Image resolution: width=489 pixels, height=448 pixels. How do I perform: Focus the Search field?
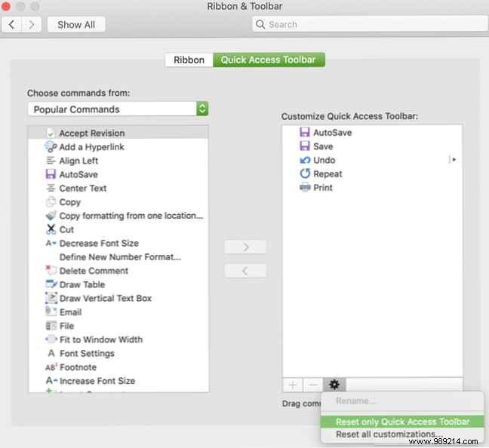coord(370,24)
